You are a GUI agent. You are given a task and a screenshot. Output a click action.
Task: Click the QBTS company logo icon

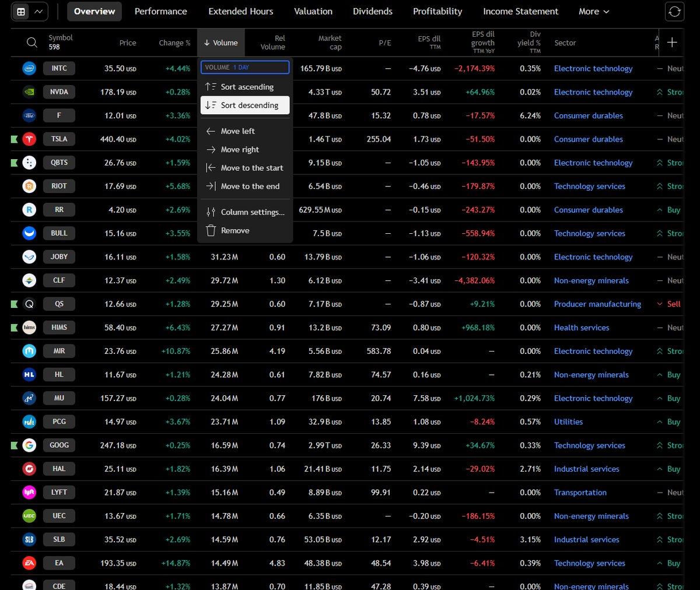29,163
